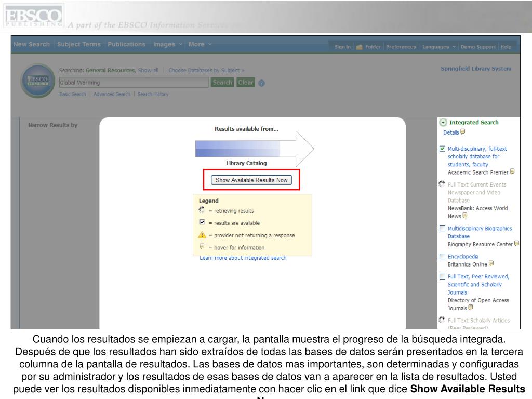532x399 pixels.
Task: Open Search History link
Action: click(153, 95)
